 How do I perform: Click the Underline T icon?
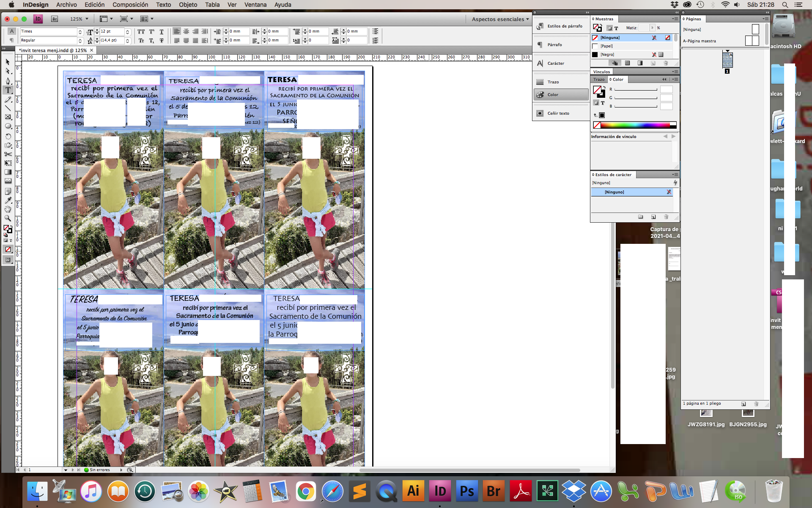click(162, 32)
